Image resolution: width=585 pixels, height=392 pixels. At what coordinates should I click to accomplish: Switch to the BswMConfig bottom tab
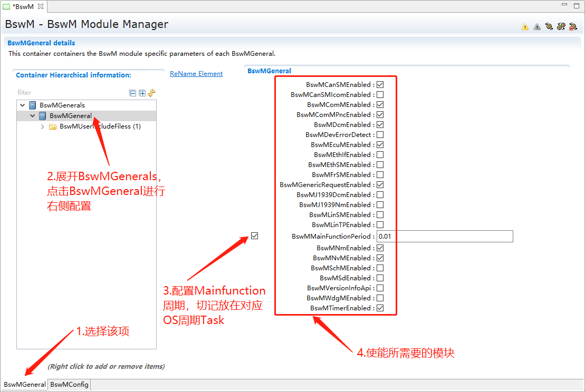click(x=70, y=385)
